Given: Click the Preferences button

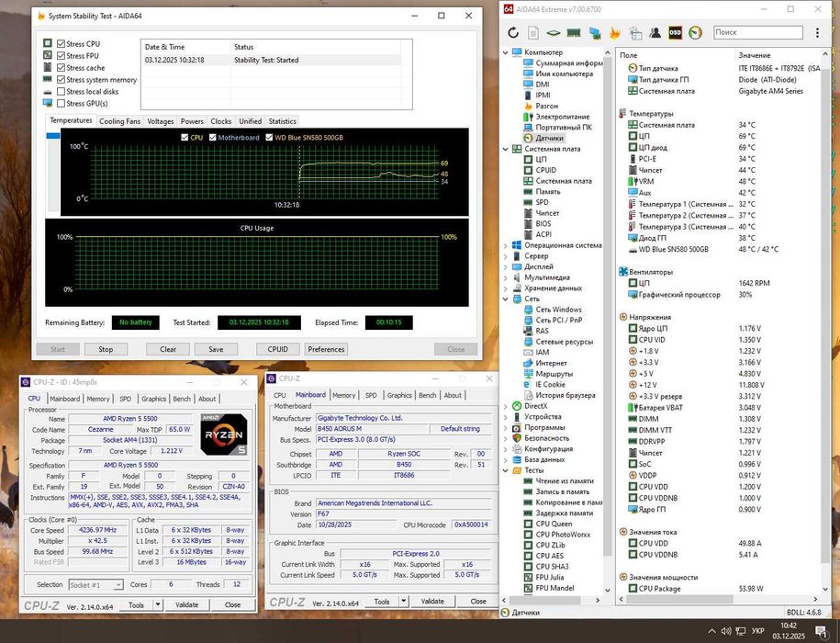Looking at the screenshot, I should click(x=326, y=349).
